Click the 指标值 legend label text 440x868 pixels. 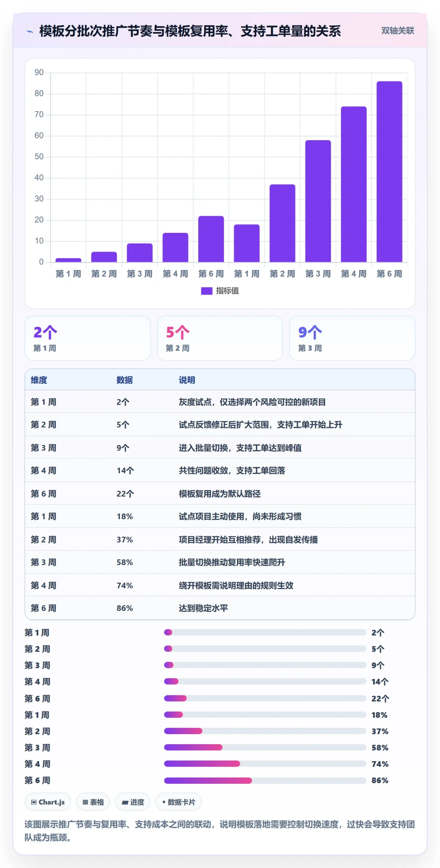[227, 291]
